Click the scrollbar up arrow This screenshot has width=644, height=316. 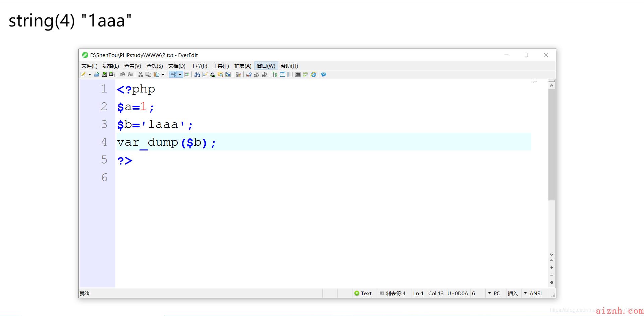click(551, 86)
